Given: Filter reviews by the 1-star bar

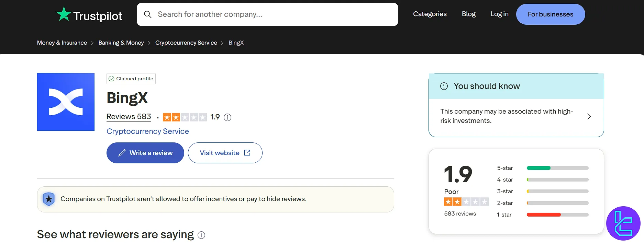Looking at the screenshot, I should (557, 215).
